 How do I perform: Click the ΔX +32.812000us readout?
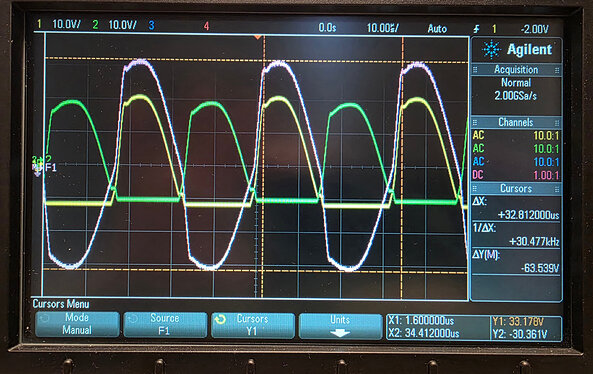coord(516,208)
